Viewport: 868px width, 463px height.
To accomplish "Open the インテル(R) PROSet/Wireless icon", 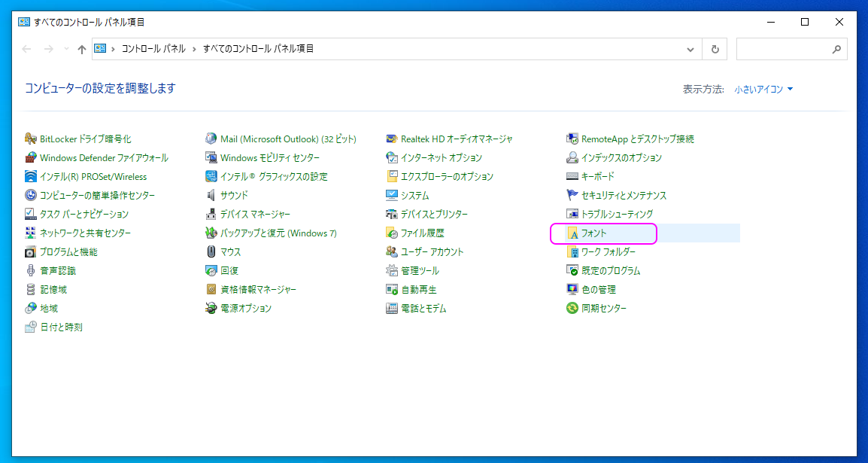I will click(x=30, y=176).
